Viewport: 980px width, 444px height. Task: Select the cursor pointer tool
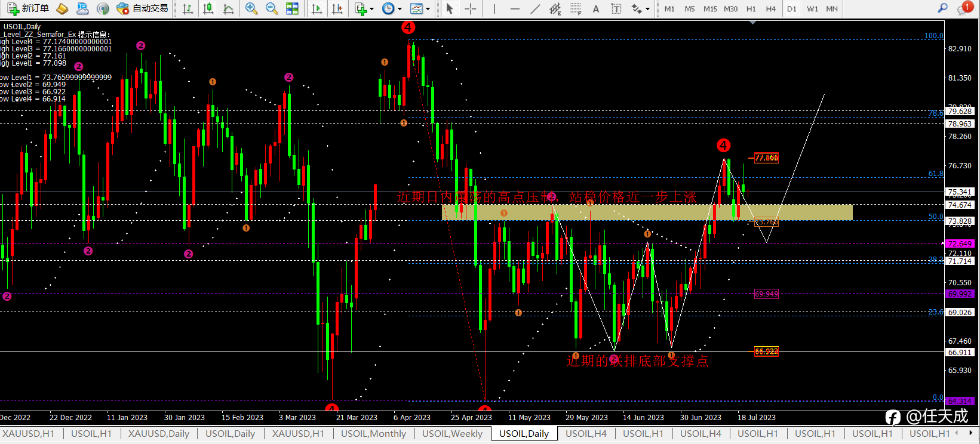[x=450, y=8]
